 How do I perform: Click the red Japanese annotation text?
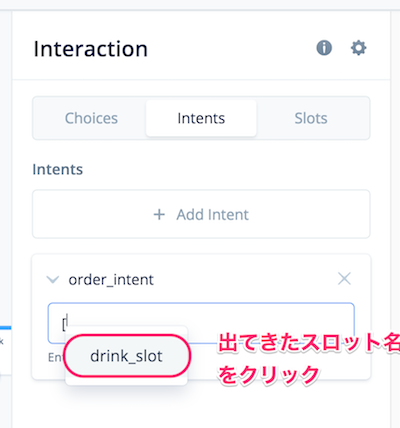(309, 358)
